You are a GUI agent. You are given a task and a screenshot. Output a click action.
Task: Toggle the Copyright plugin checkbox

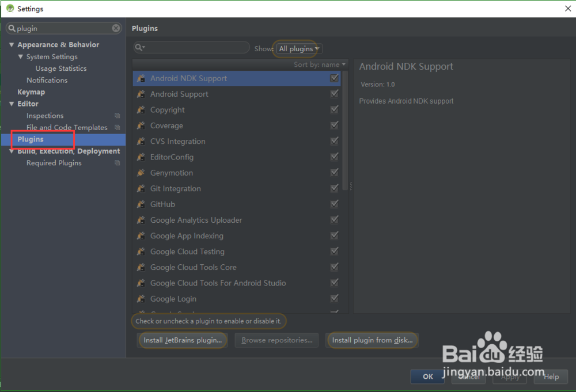(x=334, y=109)
